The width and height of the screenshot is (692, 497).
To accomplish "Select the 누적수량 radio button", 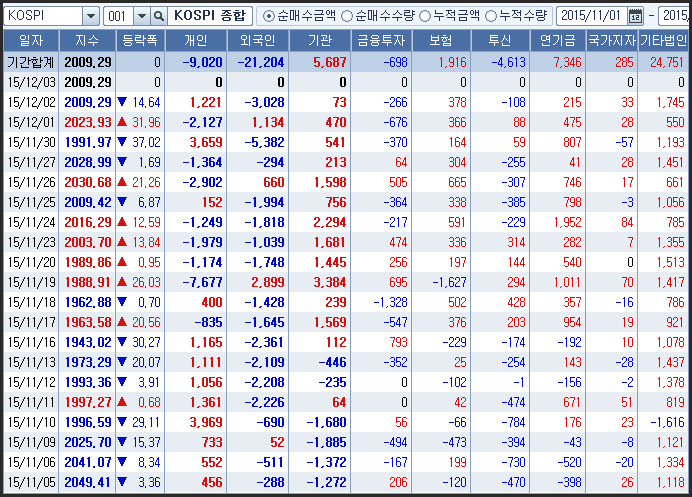I will click(x=491, y=16).
